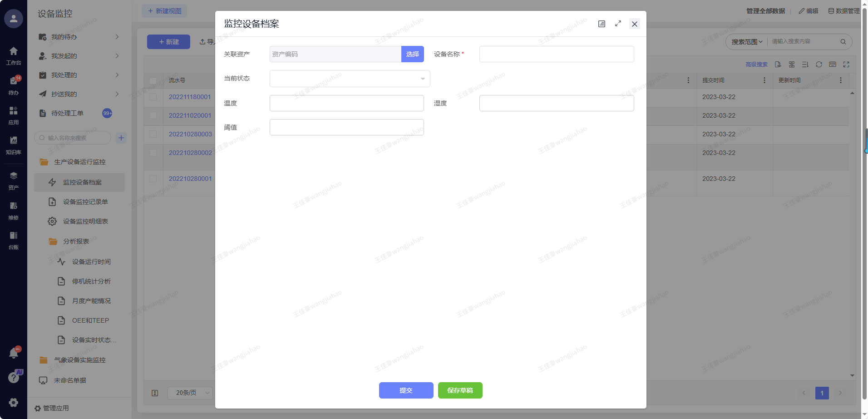Open the notification bell in left sidebar
868x419 pixels.
click(x=14, y=353)
